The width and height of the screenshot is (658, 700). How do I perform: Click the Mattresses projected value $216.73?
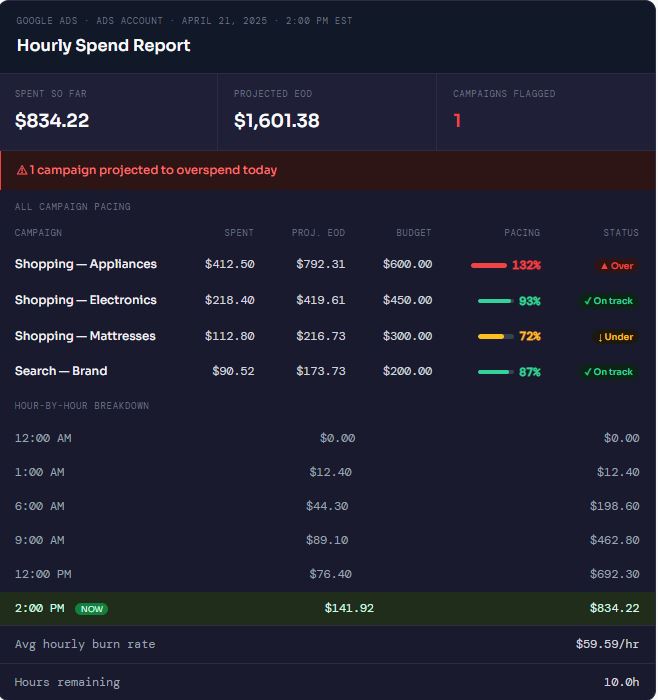tap(321, 336)
